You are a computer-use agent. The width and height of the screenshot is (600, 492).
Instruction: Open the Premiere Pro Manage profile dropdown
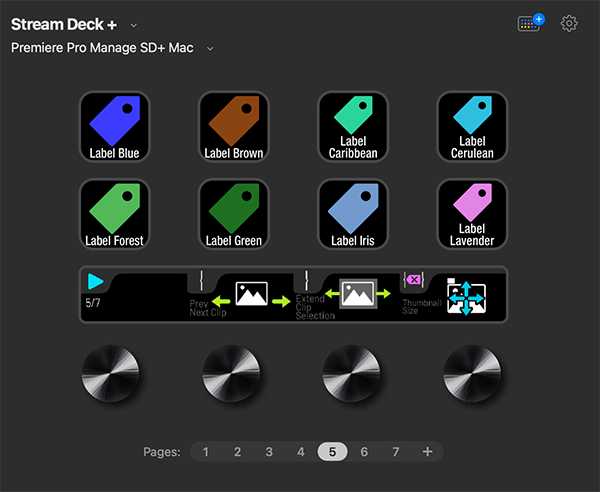[x=210, y=49]
